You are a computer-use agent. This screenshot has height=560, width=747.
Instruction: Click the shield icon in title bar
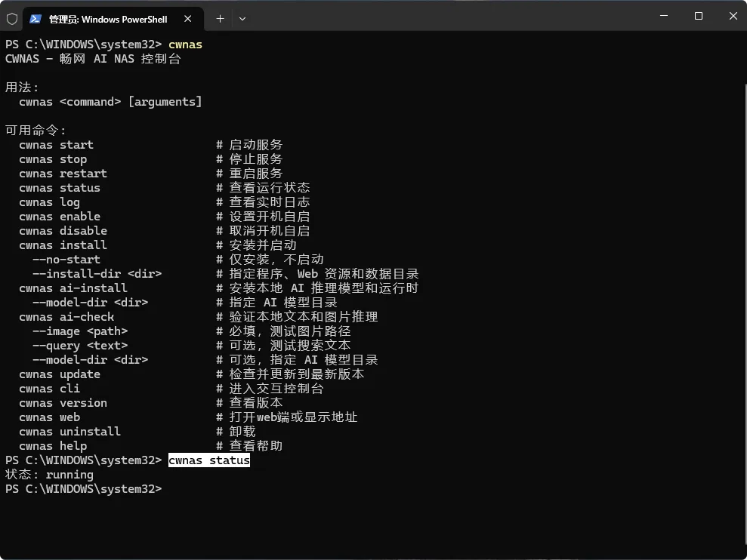12,19
